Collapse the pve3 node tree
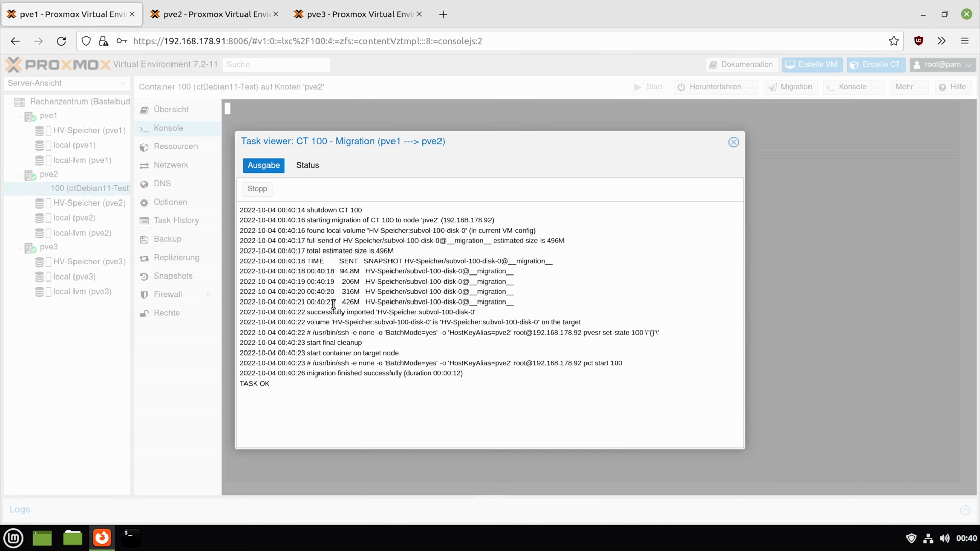The width and height of the screenshot is (980, 551). (x=20, y=247)
